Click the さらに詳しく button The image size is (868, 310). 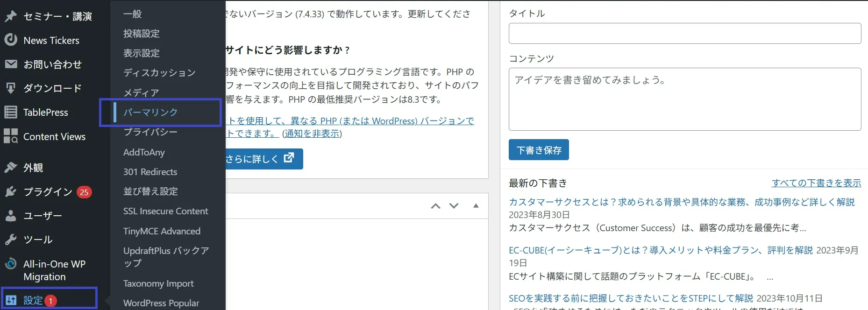[264, 159]
